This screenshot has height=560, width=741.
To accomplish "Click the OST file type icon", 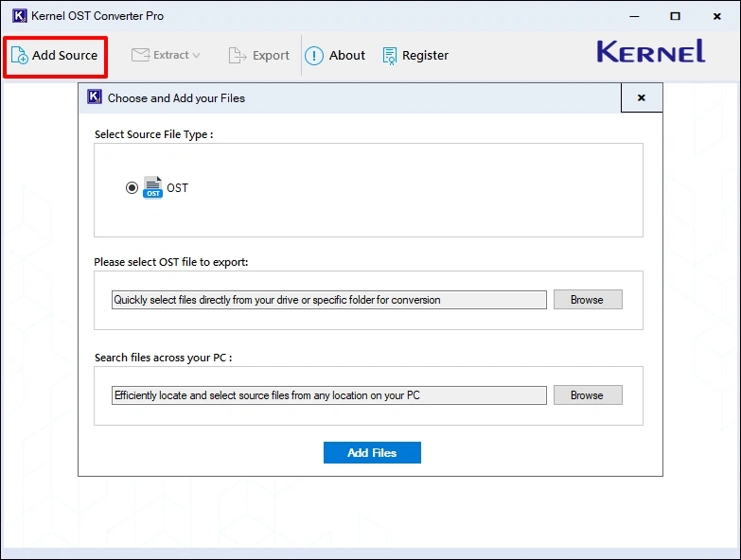I will (x=152, y=187).
